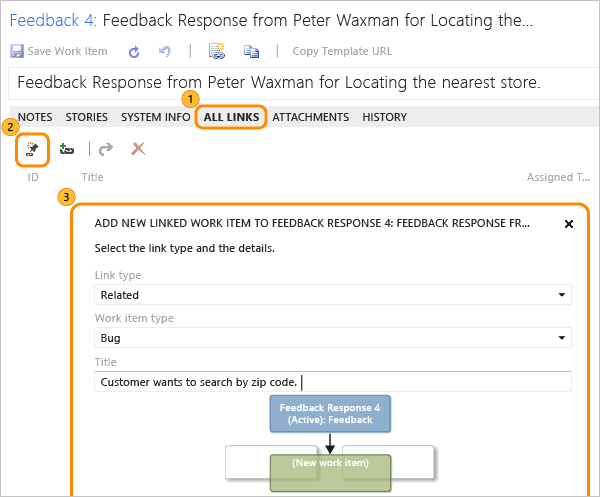600x497 pixels.
Task: Expand the Work item type dropdown
Action: click(x=333, y=339)
